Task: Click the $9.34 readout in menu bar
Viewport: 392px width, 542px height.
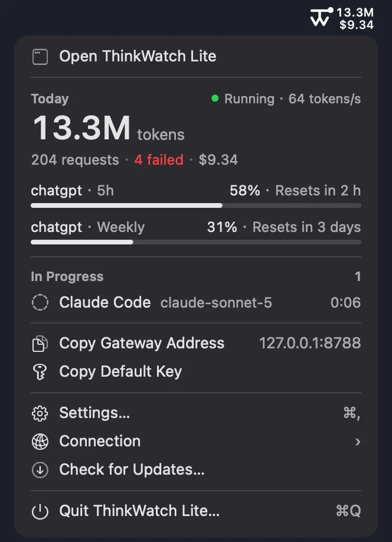Action: (x=357, y=25)
